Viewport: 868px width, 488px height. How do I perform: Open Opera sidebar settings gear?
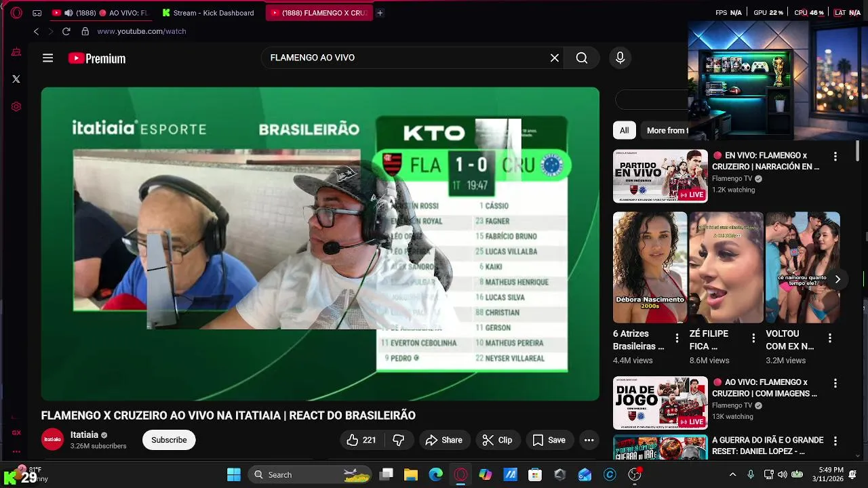(x=16, y=106)
